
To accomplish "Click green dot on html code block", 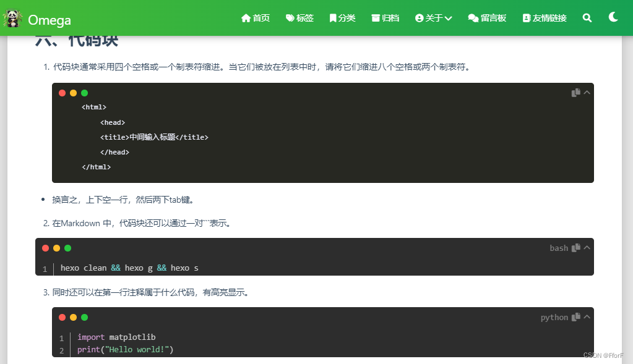I will click(x=84, y=93).
